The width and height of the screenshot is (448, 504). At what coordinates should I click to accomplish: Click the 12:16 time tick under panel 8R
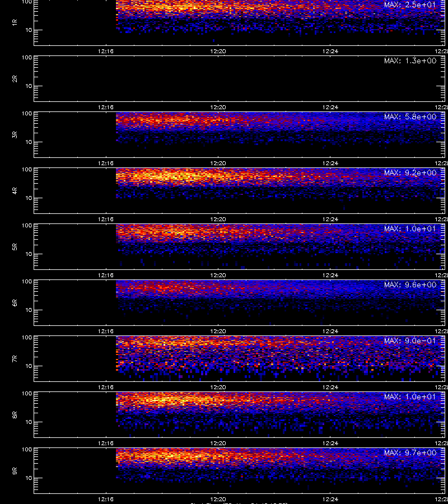(106, 444)
